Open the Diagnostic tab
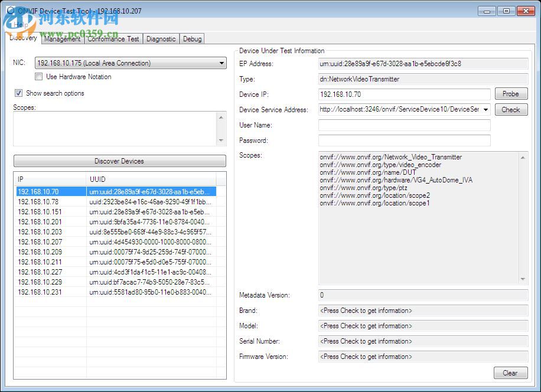The width and height of the screenshot is (541, 392). pos(161,39)
